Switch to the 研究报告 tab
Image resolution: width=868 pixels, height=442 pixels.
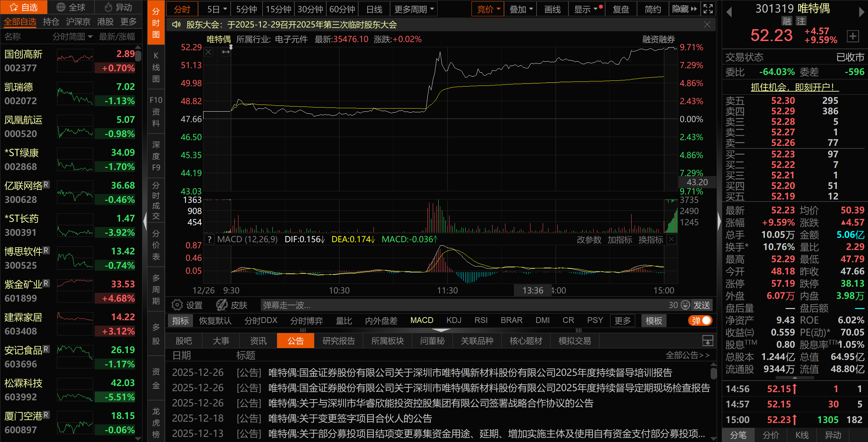338,341
